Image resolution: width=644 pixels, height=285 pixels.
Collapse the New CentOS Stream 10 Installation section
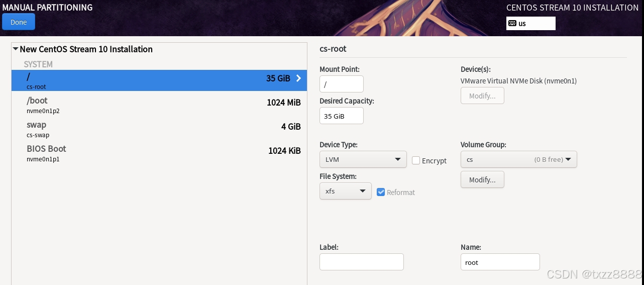[16, 49]
